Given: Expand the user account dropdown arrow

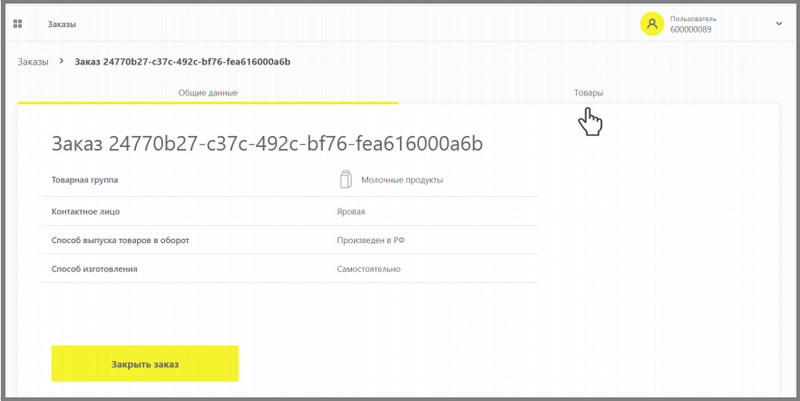Looking at the screenshot, I should [779, 23].
